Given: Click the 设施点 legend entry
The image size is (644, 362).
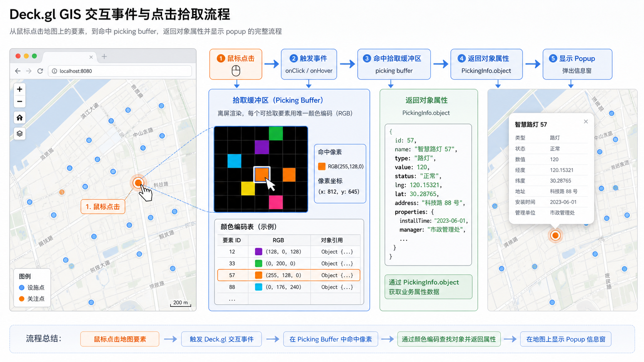Looking at the screenshot, I should click(32, 287).
